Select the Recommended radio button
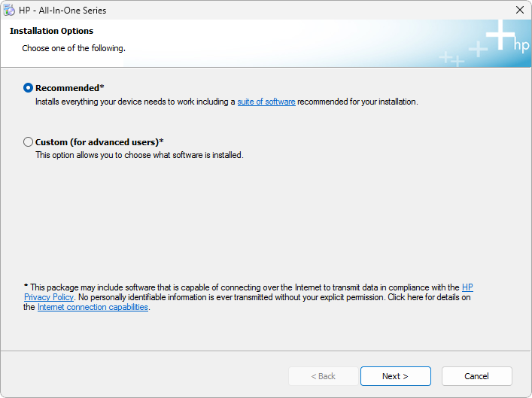 [x=28, y=88]
